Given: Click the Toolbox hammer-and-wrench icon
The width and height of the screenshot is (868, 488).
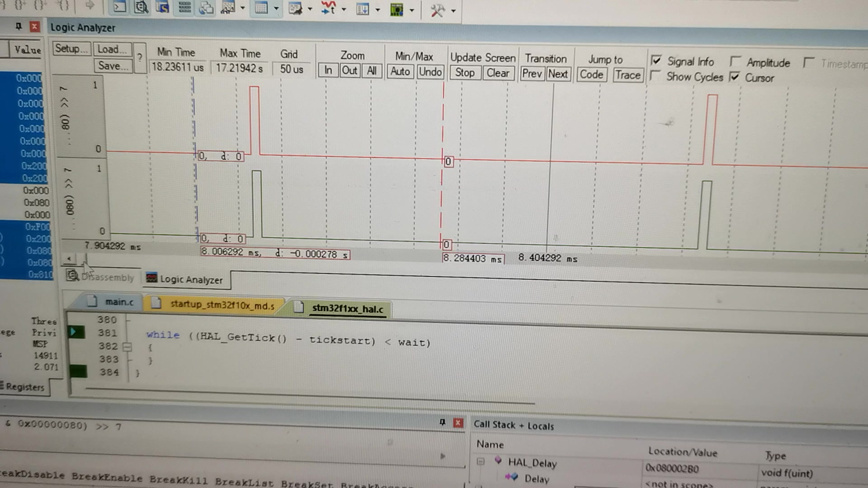Looking at the screenshot, I should pyautogui.click(x=437, y=10).
